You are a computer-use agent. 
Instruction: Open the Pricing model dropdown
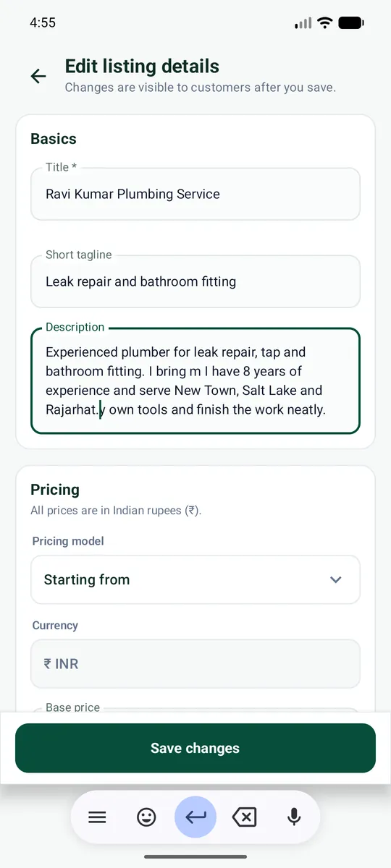pos(195,579)
